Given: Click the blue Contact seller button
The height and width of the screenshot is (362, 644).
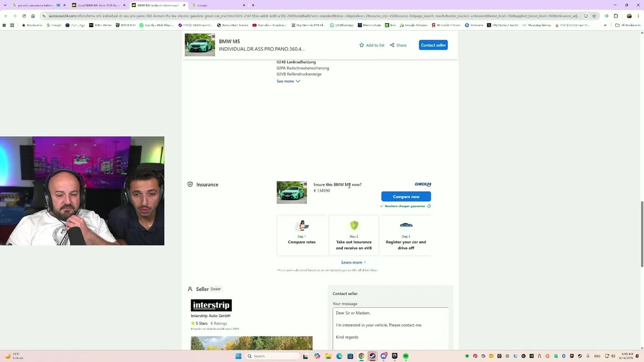Looking at the screenshot, I should click(x=433, y=45).
